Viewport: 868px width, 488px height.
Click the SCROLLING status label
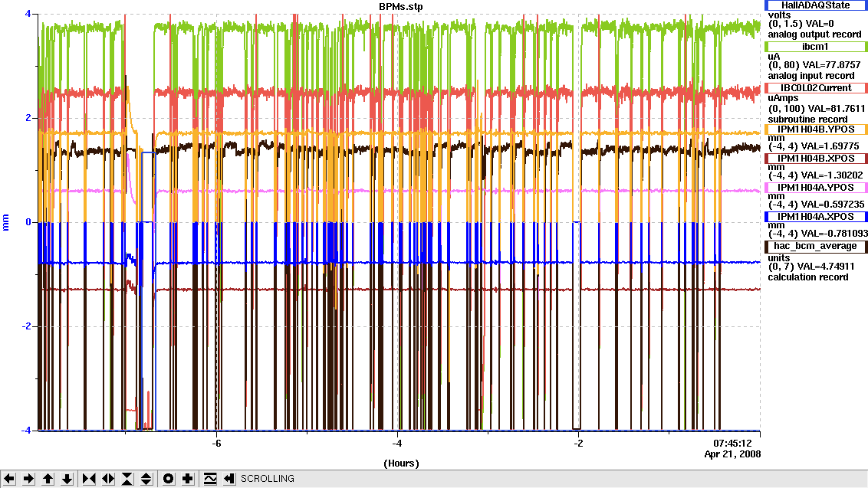268,479
